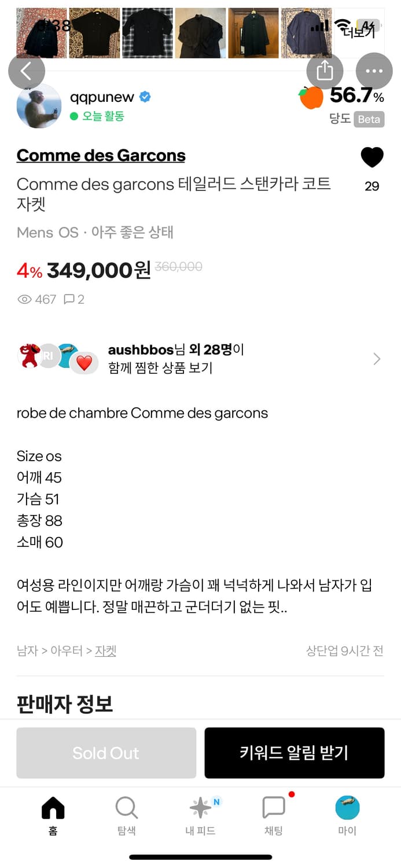This screenshot has width=401, height=868.
Task: Open the jacket (자켓) category breadcrumb link
Action: click(105, 651)
